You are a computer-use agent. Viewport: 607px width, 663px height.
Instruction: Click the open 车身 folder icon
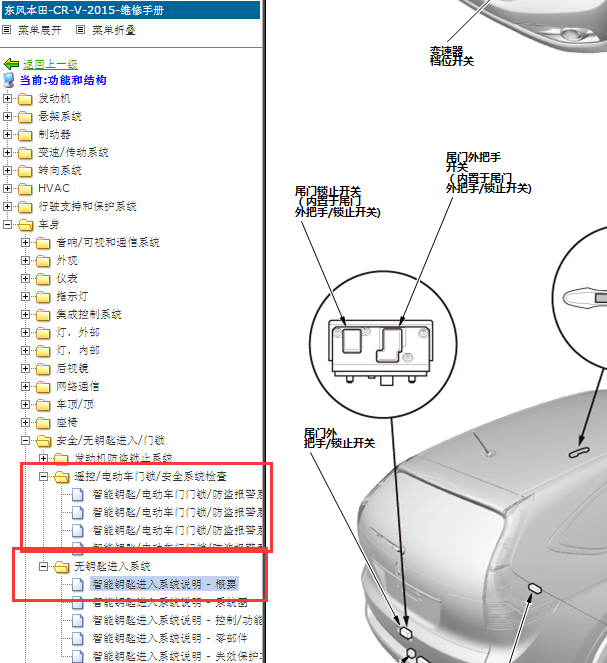[25, 225]
